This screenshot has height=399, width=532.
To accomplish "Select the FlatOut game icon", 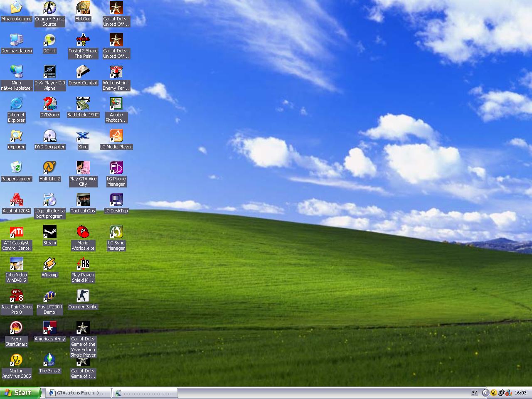I will coord(83,7).
